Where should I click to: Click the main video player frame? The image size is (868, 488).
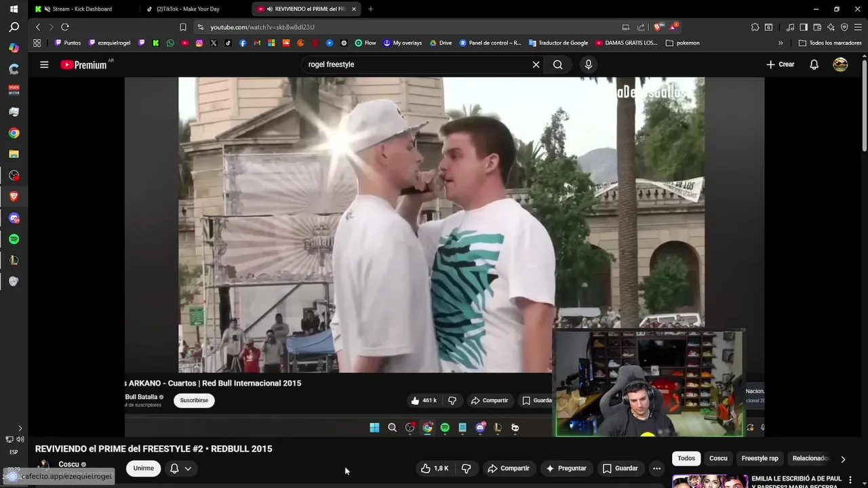click(x=444, y=256)
